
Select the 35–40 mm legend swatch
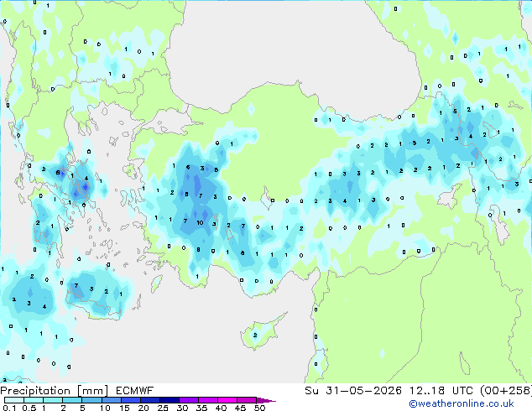click(x=208, y=400)
